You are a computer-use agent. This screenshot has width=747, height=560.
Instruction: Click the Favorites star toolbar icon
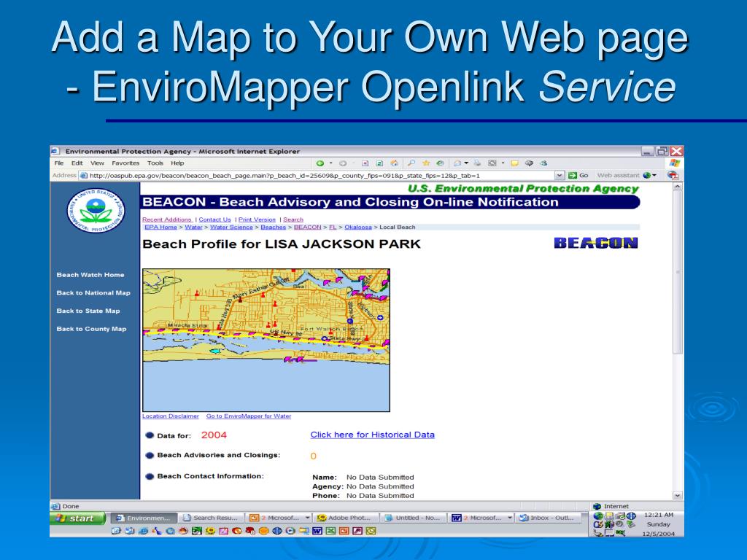point(426,163)
